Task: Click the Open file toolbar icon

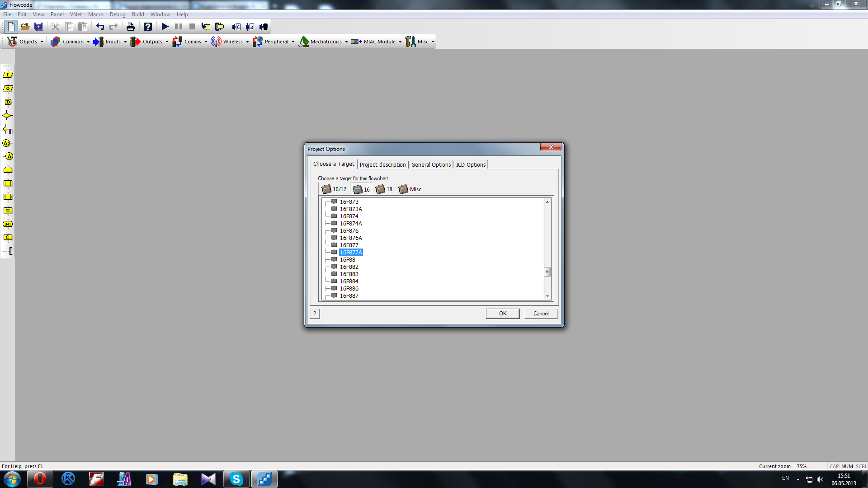Action: click(x=25, y=27)
